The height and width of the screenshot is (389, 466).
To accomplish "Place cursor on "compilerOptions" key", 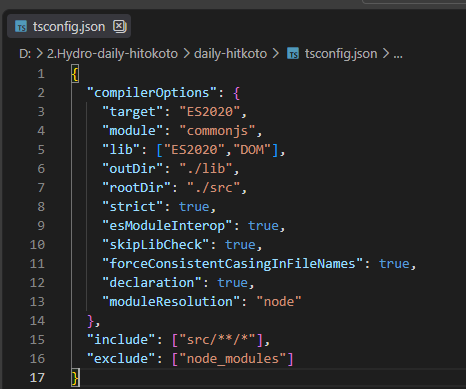I will pyautogui.click(x=152, y=93).
